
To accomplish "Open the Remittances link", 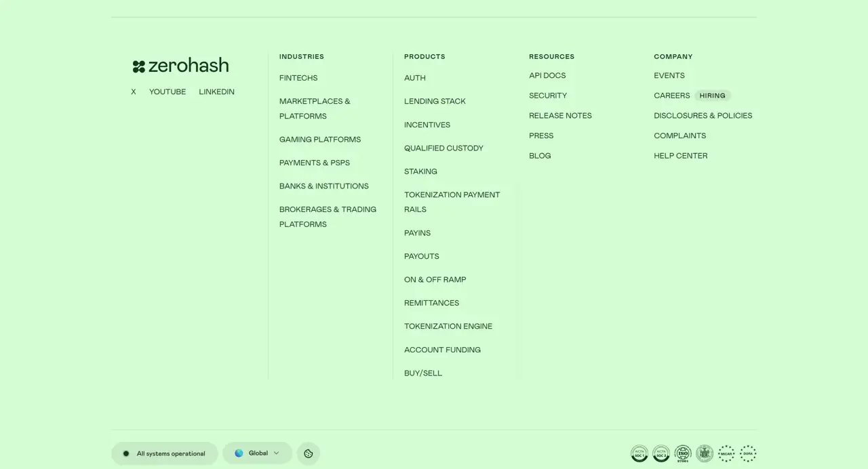I will point(431,303).
